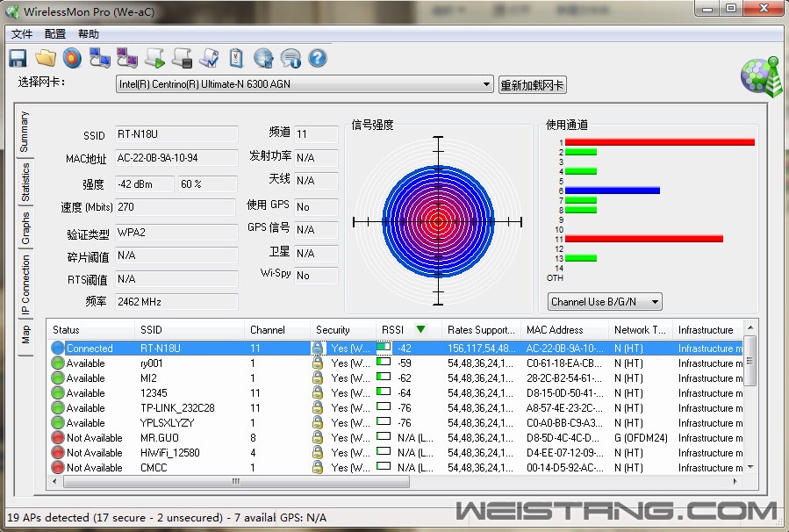Click the RSSI signal bar for ry001
The image size is (789, 532).
[384, 362]
